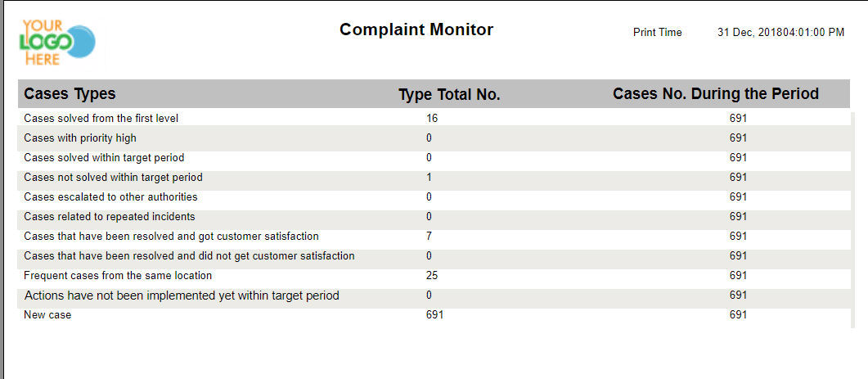The height and width of the screenshot is (379, 868).
Task: Click Actions have not been implemented row
Action: [x=434, y=296]
